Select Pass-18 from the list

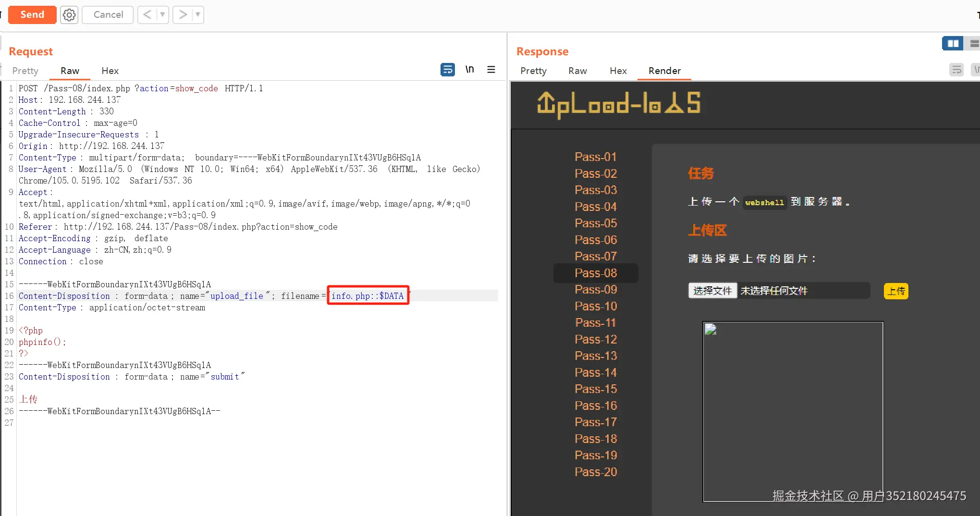coord(596,439)
